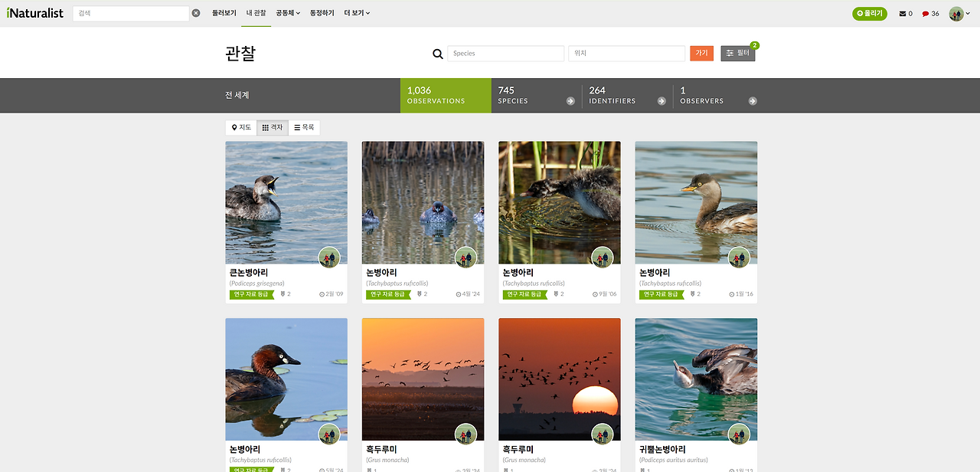The width and height of the screenshot is (980, 472).
Task: Clear the top search box
Action: (196, 13)
